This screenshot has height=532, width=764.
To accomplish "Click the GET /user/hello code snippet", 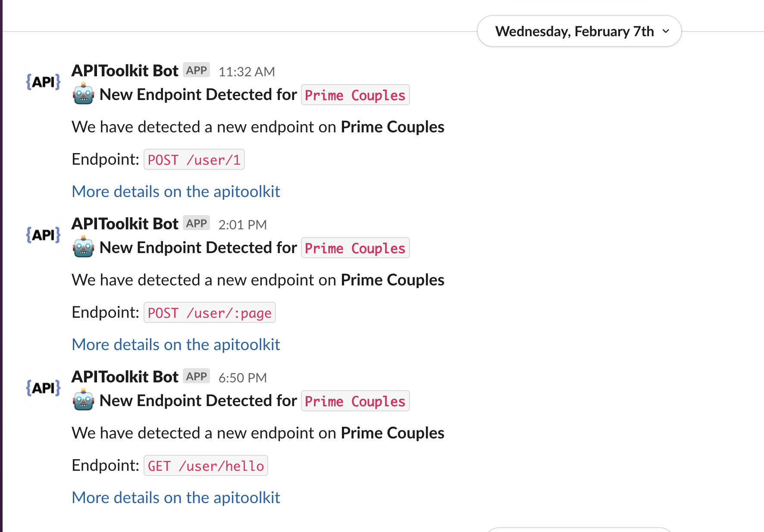I will (206, 466).
